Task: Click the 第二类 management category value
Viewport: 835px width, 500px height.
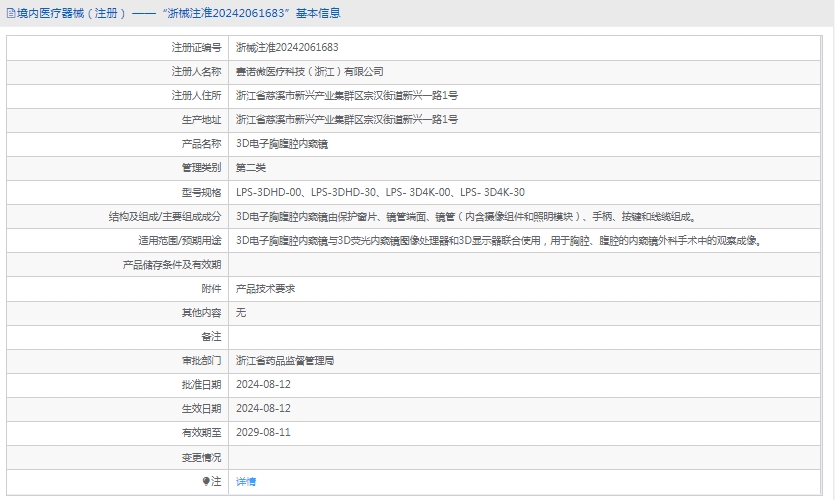Action: (x=251, y=167)
